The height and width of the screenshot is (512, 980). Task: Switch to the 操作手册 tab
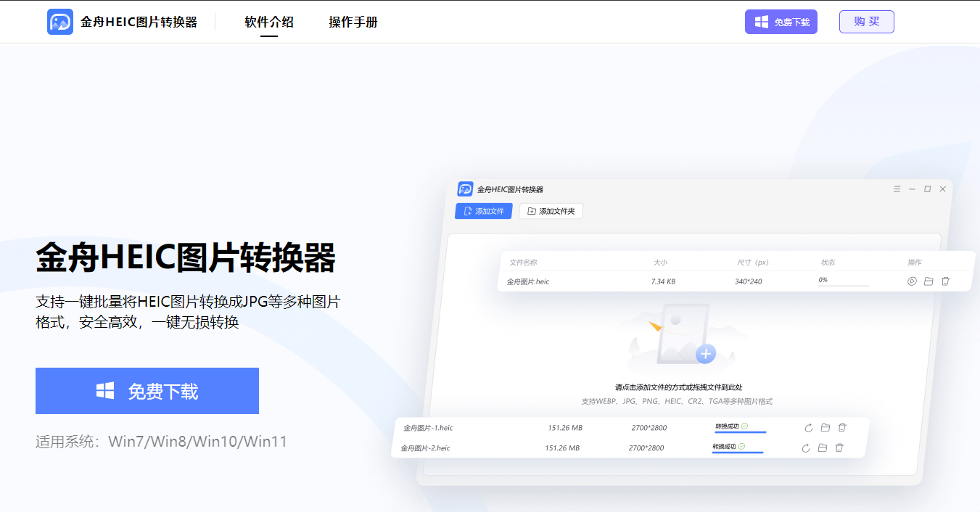click(353, 22)
